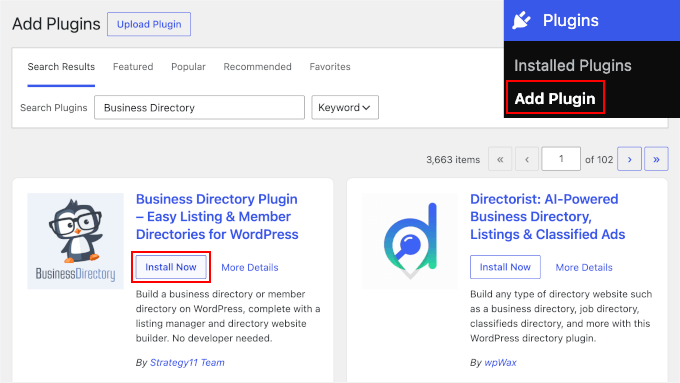Screen dimensions: 680x383
Task: Open the Recommended tab
Action: coord(257,67)
